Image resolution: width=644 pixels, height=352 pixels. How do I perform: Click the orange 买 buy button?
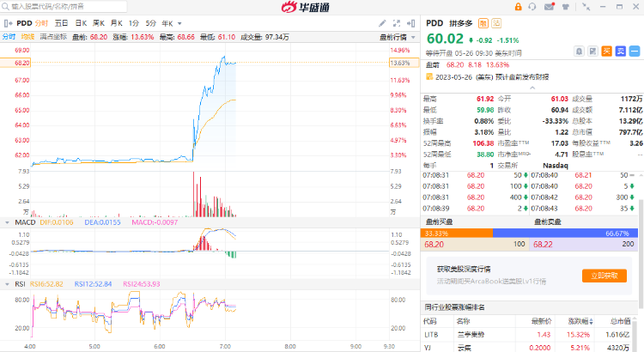click(x=606, y=52)
